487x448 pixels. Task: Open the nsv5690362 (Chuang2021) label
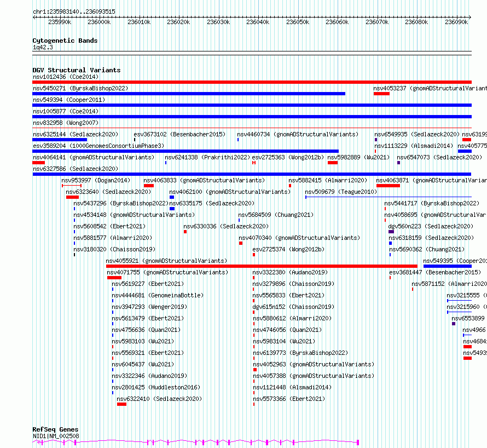(427, 249)
